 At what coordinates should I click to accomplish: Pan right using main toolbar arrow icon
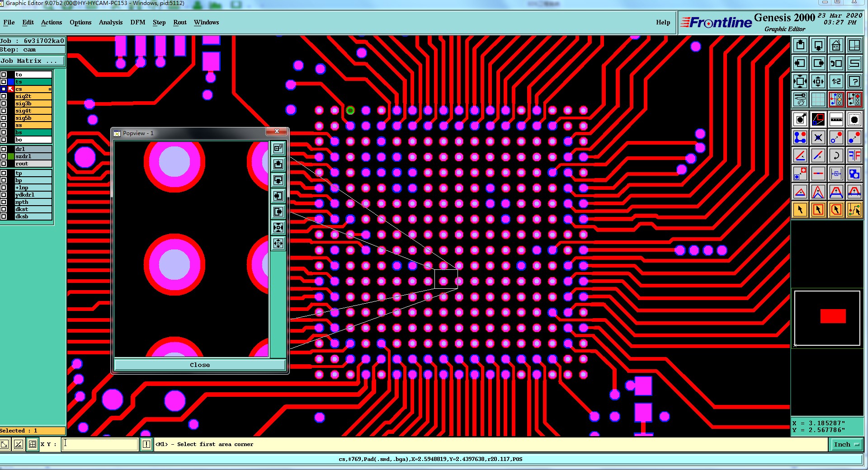tap(818, 63)
